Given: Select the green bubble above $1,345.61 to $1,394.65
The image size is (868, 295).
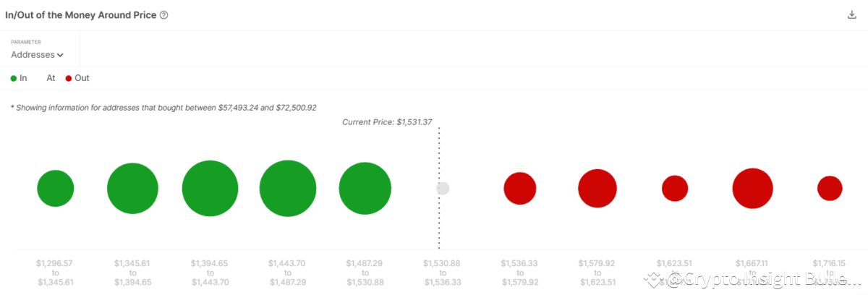Looking at the screenshot, I should [132, 189].
